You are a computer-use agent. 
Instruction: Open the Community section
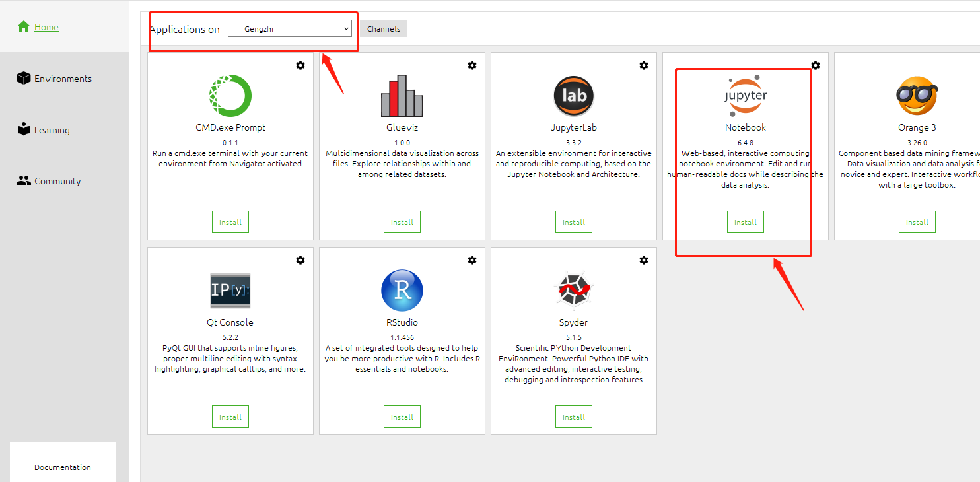click(x=49, y=181)
